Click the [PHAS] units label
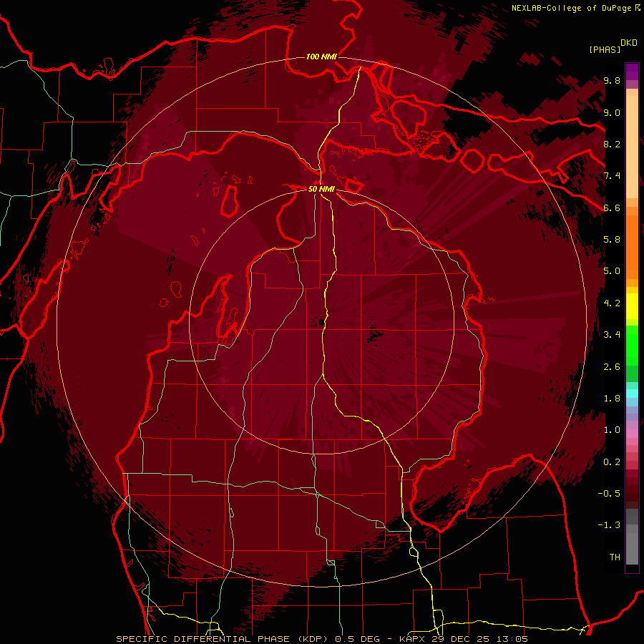 click(605, 49)
